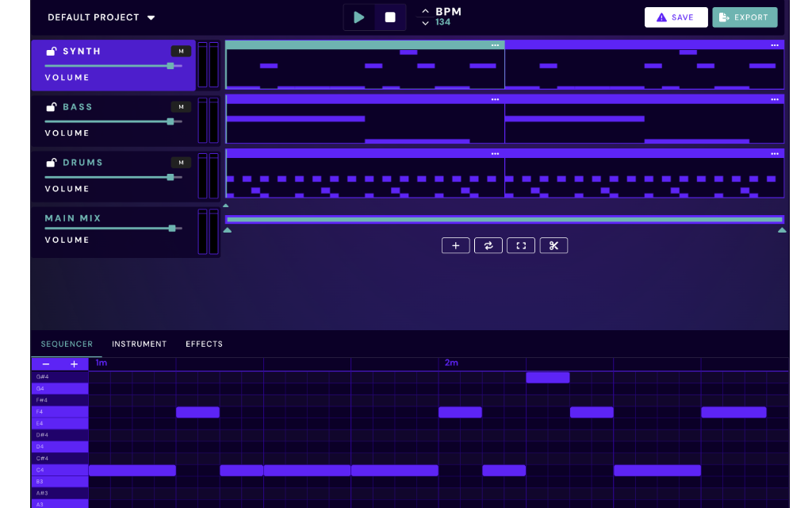Image resolution: width=812 pixels, height=508 pixels.
Task: Click the G4 piano key
Action: pyautogui.click(x=60, y=389)
